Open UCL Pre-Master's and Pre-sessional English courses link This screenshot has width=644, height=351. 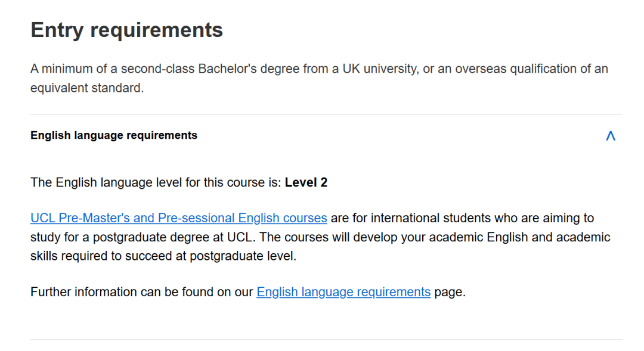point(178,218)
